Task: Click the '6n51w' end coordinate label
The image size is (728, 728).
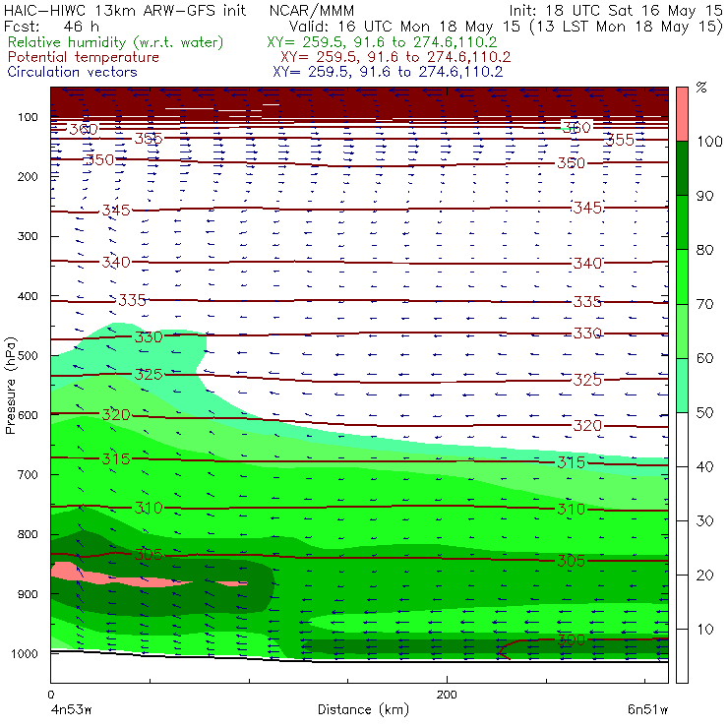Action: (x=647, y=710)
